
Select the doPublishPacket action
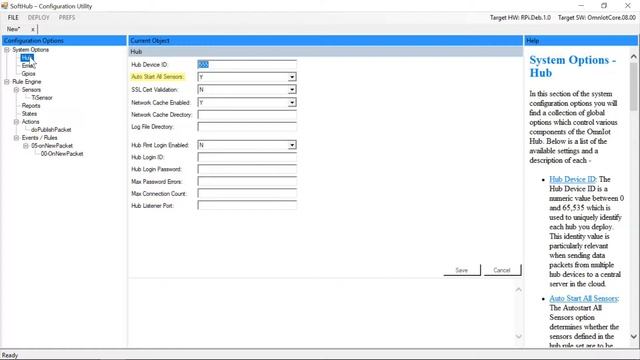tap(51, 129)
